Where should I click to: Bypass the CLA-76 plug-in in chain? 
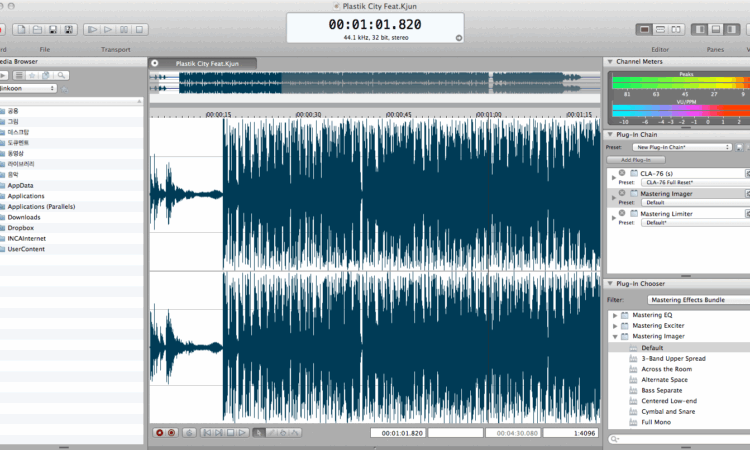pyautogui.click(x=622, y=172)
